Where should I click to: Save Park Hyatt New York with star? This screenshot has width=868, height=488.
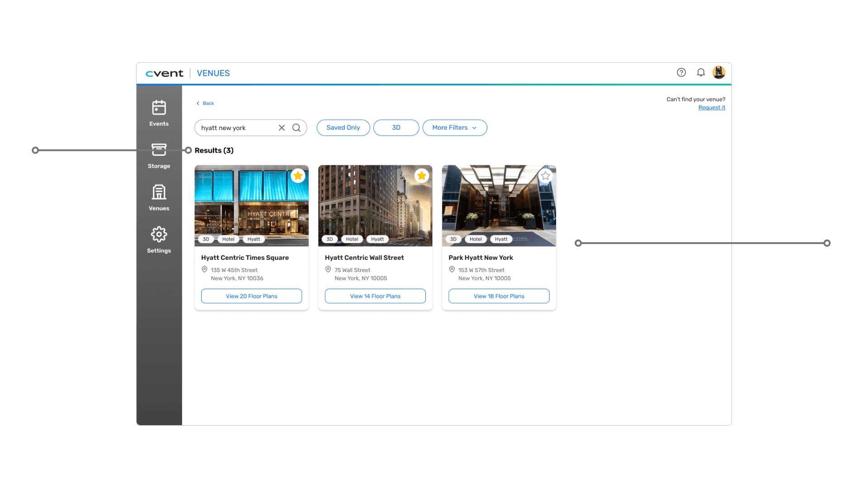click(x=545, y=176)
